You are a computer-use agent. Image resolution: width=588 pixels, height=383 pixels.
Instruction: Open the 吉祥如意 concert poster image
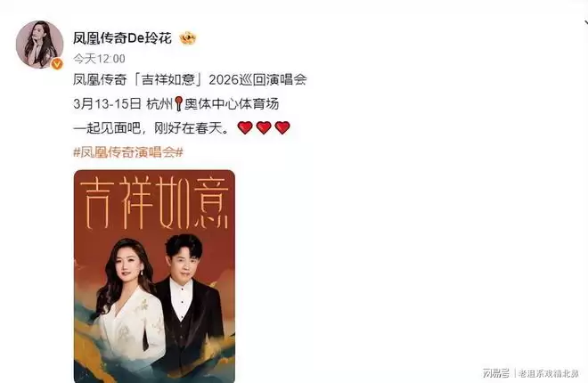click(154, 276)
